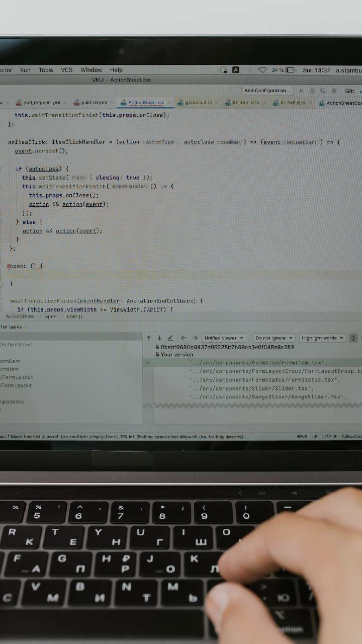Open the Unified viewer dropdown
This screenshot has height=644, width=362.
(224, 338)
